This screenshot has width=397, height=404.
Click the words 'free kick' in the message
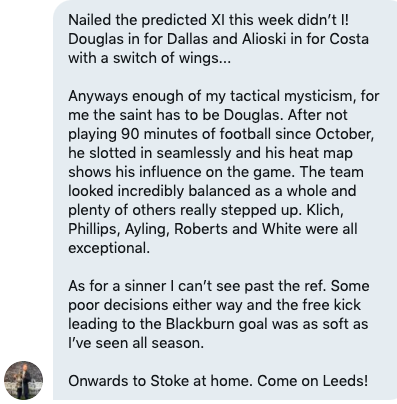(331, 305)
